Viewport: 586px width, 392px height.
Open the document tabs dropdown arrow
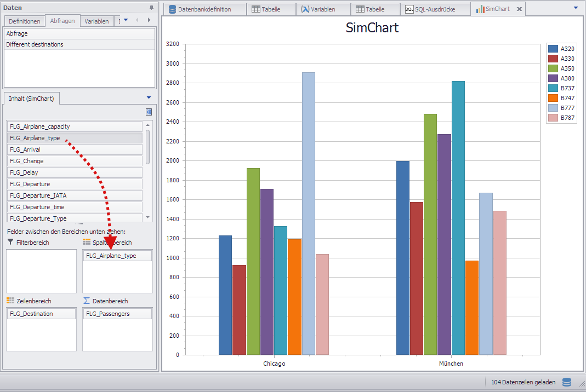tap(576, 8)
